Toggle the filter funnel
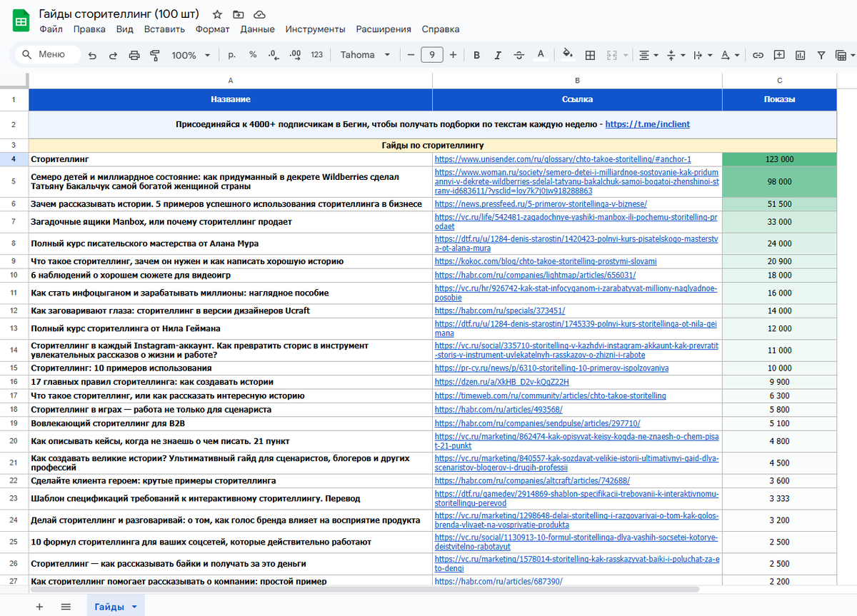 click(821, 55)
